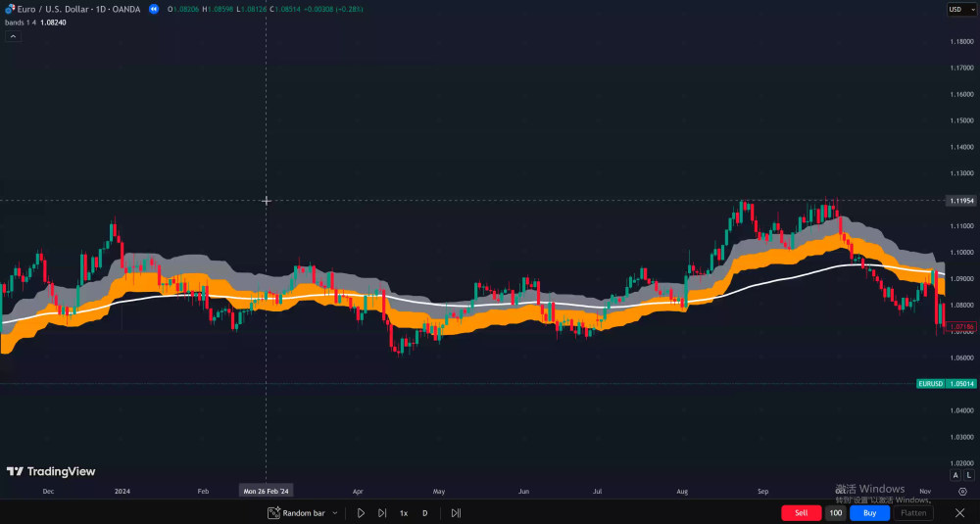Screen dimensions: 980x524
Task: Open the USD currency dropdown
Action: point(962,10)
